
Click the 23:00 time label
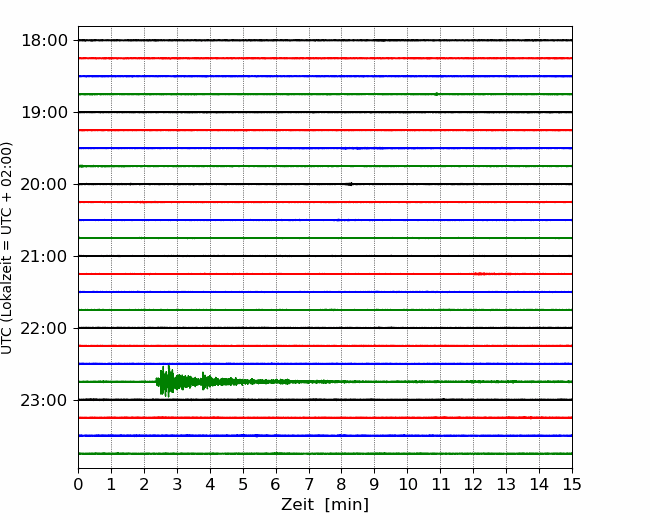coord(44,401)
